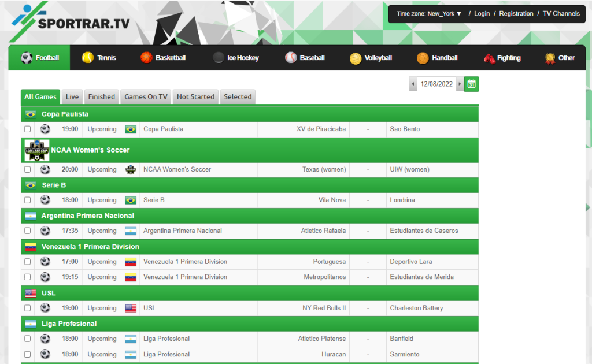Open the Estudiantes de Merida team name
Image resolution: width=592 pixels, height=364 pixels.
(x=421, y=277)
